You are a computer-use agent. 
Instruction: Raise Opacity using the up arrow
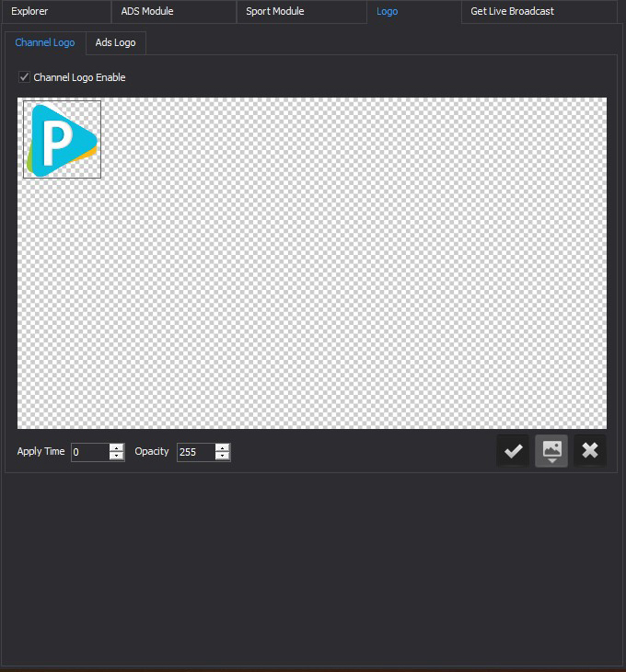[223, 447]
